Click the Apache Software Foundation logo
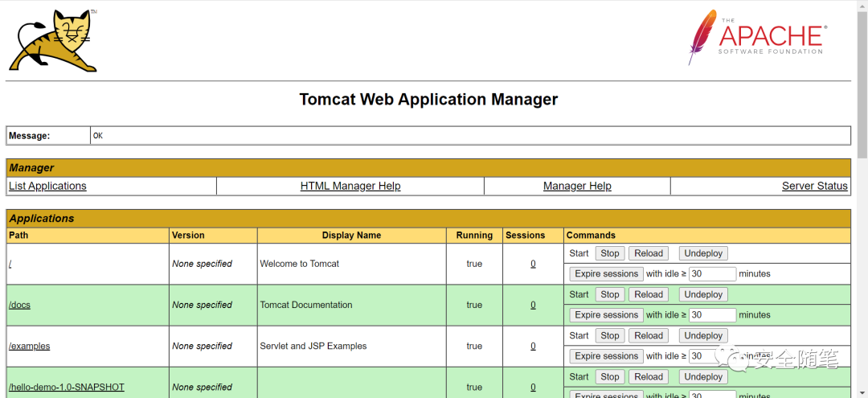This screenshot has width=868, height=398. click(757, 37)
